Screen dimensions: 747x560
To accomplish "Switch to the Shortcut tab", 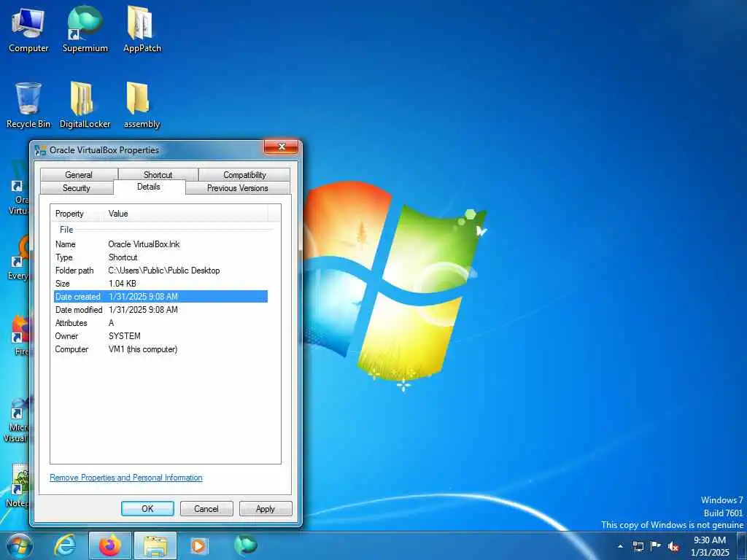I will tap(158, 175).
